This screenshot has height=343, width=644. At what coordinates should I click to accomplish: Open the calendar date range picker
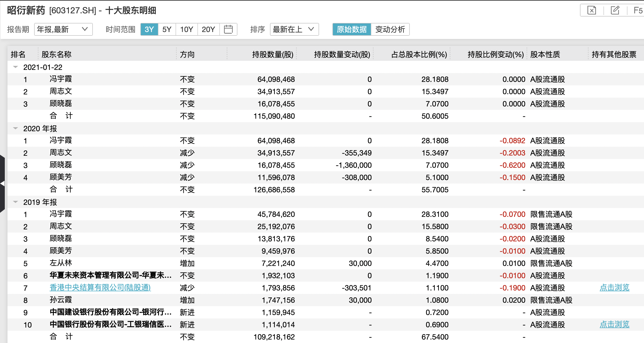click(x=228, y=29)
